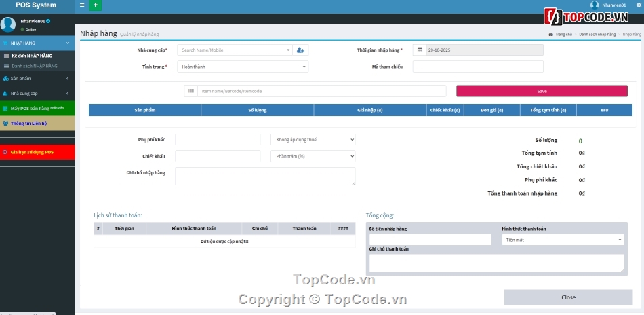Click the green plus quick-add icon

click(96, 5)
